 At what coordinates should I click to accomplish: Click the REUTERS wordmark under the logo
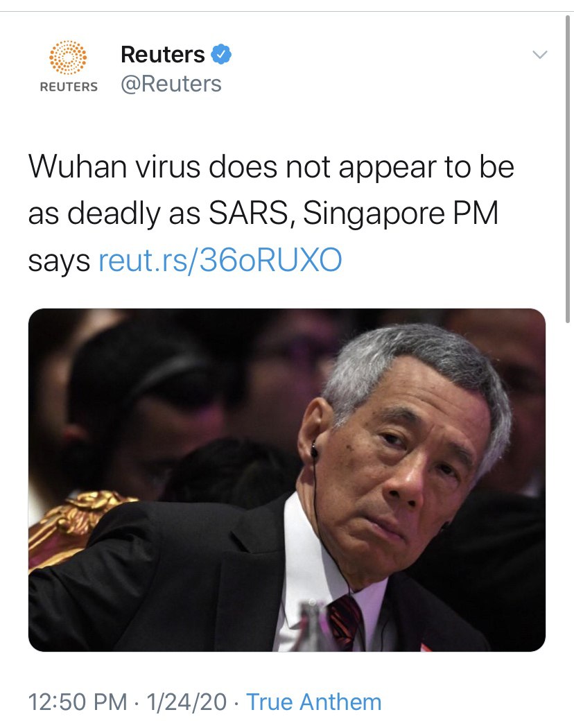69,87
